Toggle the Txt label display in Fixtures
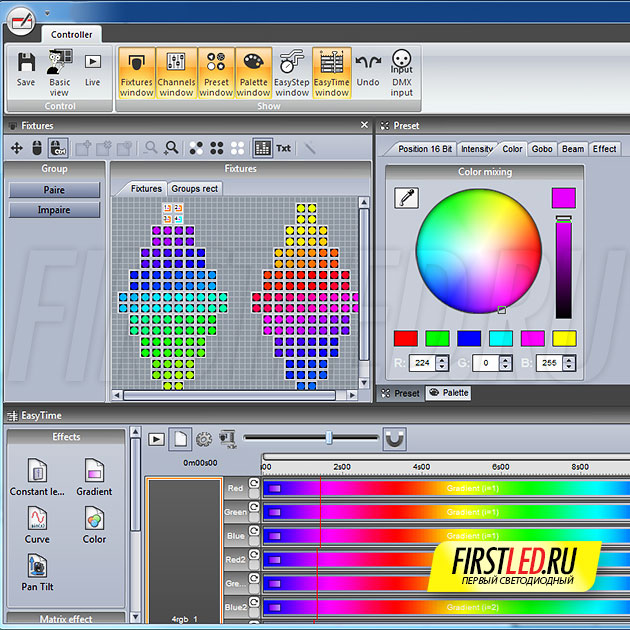The image size is (630, 630). 284,148
